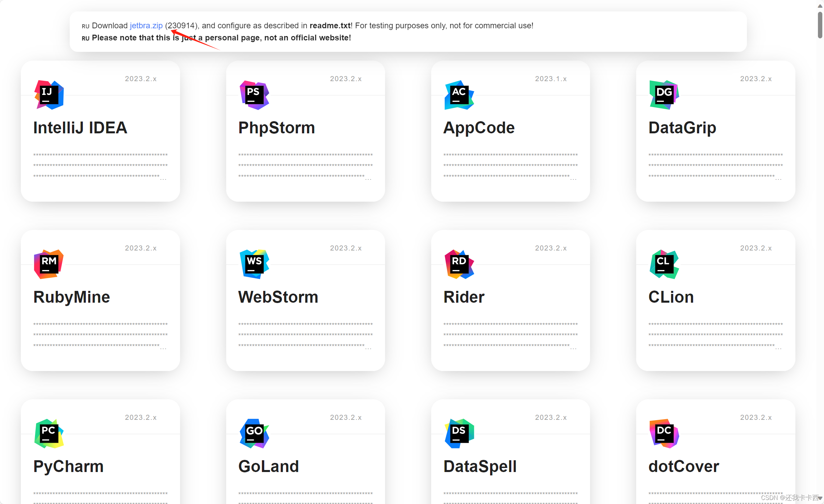This screenshot has width=824, height=504.
Task: Click the PyCharm PC logo icon
Action: click(49, 434)
